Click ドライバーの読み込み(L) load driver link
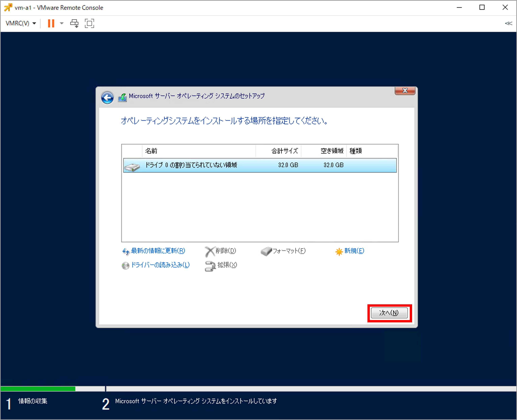517x420 pixels. click(x=160, y=265)
